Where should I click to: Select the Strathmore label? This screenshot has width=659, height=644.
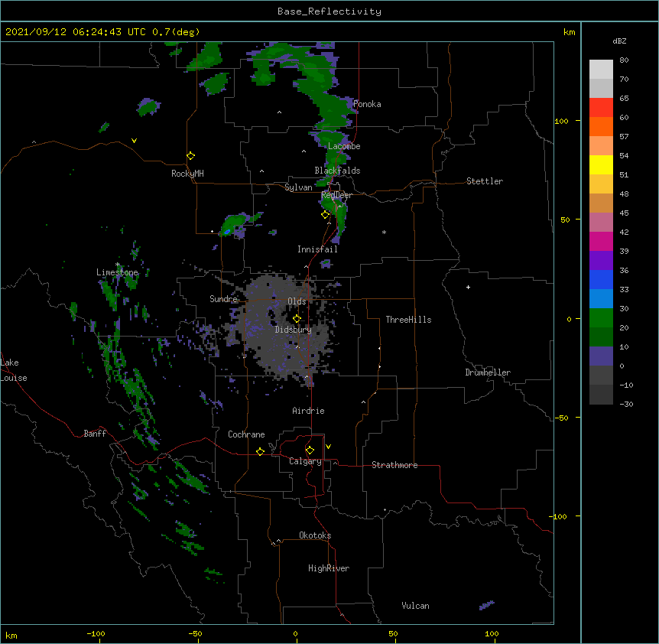394,465
